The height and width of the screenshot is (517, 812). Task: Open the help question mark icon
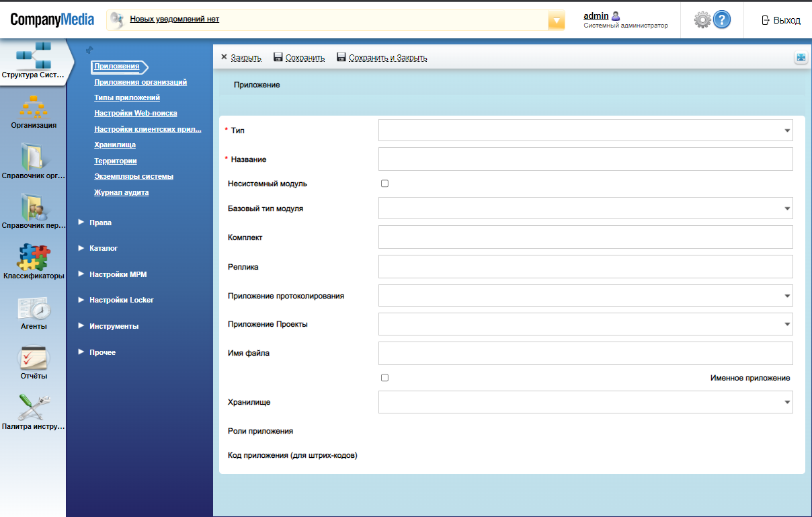click(x=722, y=19)
